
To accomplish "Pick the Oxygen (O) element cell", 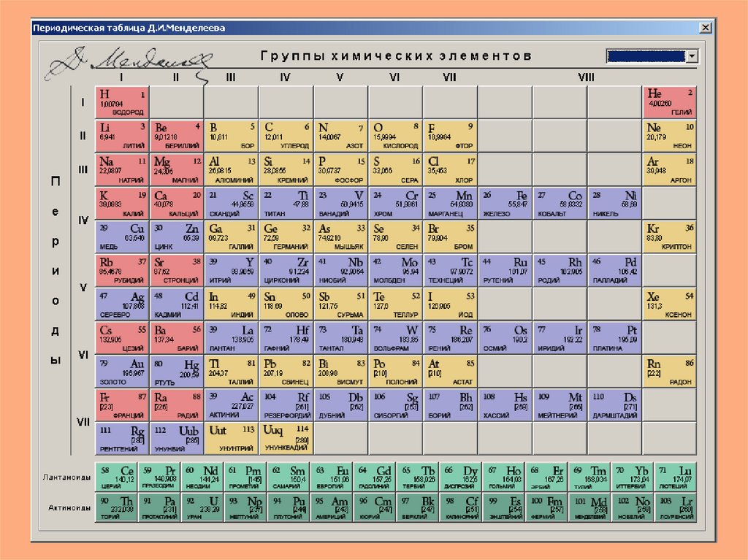I will click(396, 136).
